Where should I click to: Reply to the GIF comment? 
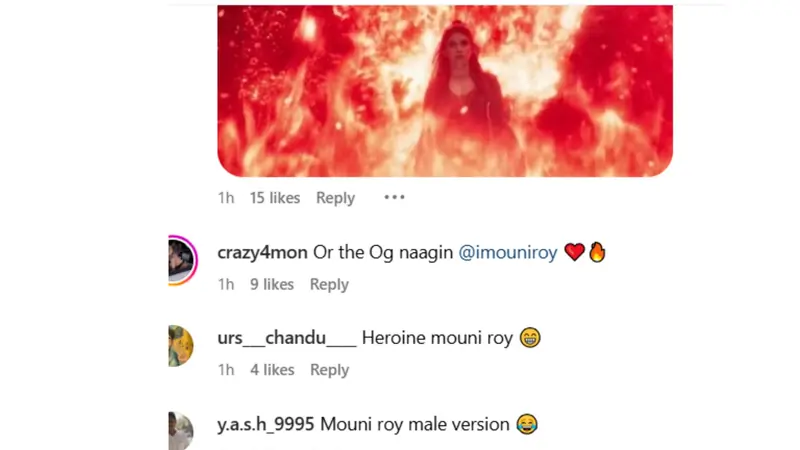pos(335,198)
